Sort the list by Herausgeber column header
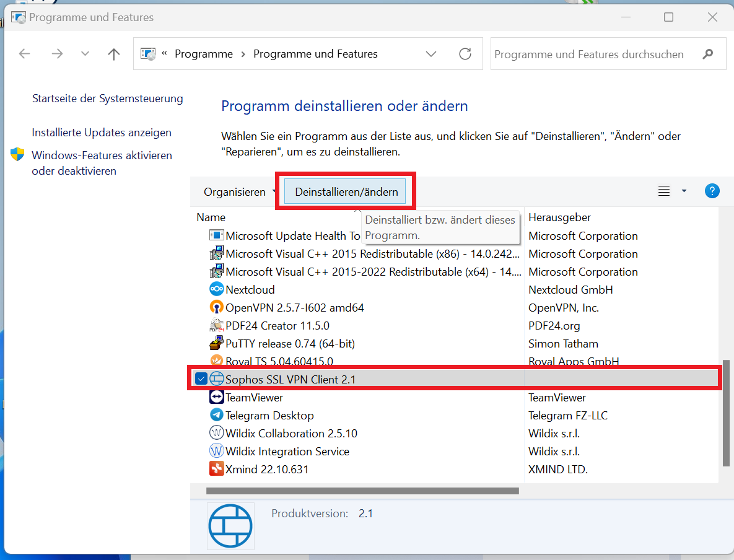Viewport: 734px width, 560px height. pos(560,217)
